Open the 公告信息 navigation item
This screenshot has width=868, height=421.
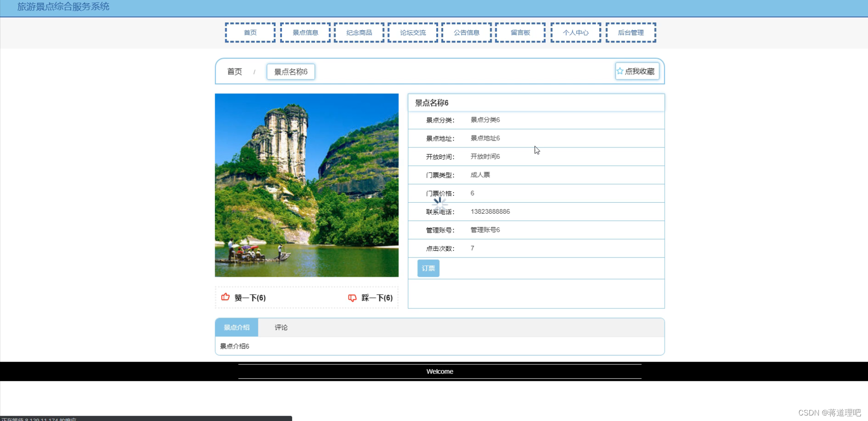coord(467,32)
